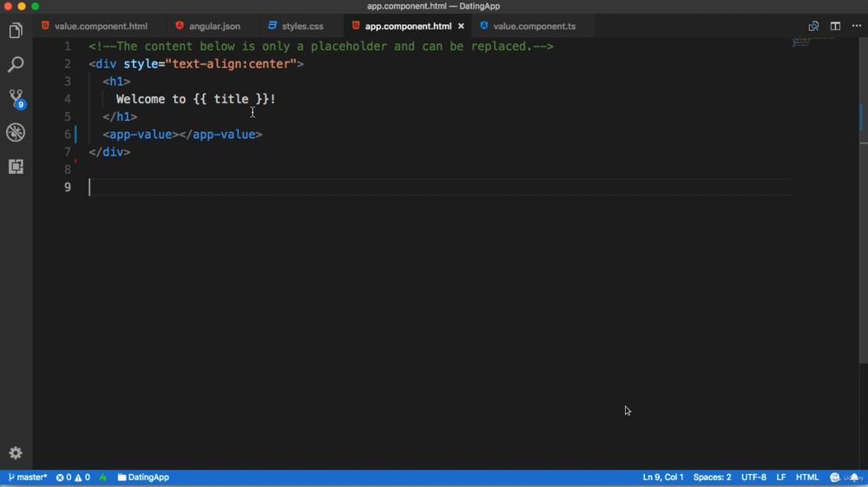Click the open changes icon in editor toolbar
The width and height of the screenshot is (868, 487).
tap(813, 26)
